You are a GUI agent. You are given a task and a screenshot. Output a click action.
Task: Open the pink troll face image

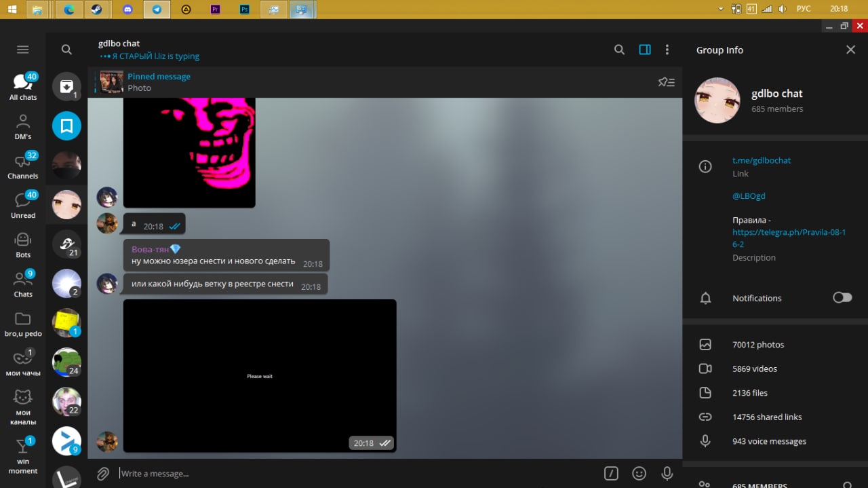pos(189,152)
